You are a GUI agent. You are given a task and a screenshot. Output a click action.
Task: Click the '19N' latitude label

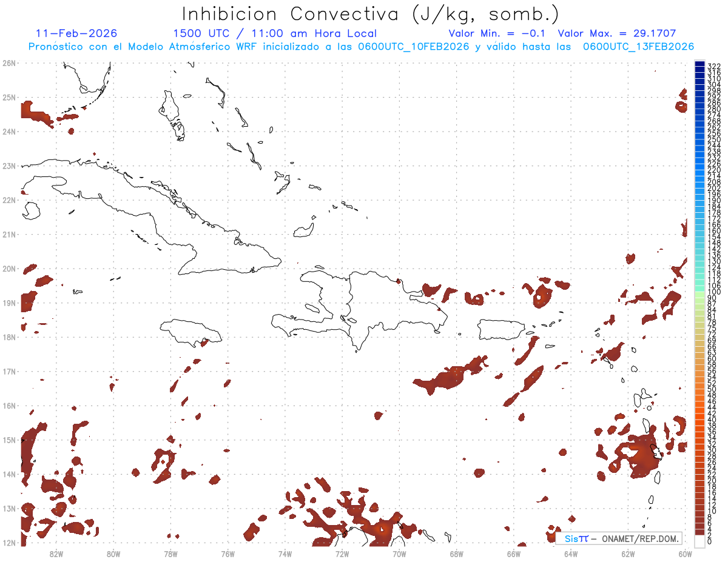pos(9,303)
